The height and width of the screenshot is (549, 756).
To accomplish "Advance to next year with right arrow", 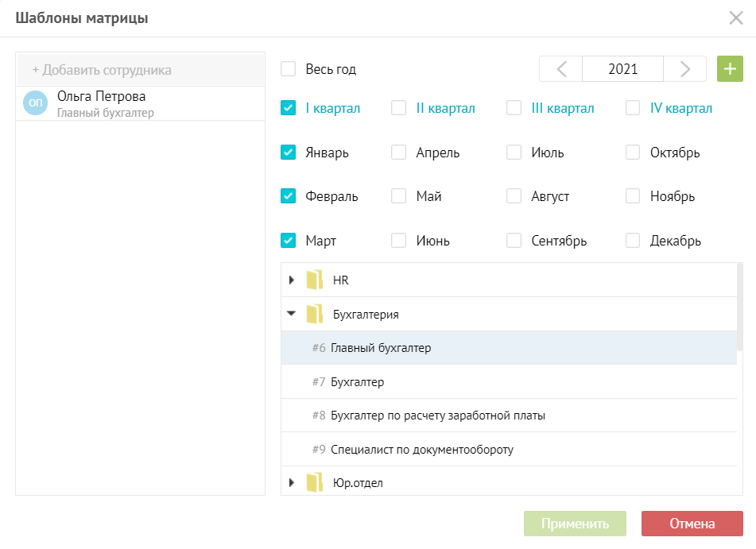I will 684,69.
